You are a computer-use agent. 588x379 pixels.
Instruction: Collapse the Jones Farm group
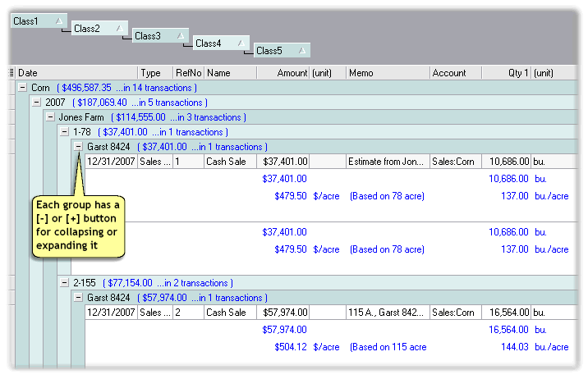click(x=50, y=116)
